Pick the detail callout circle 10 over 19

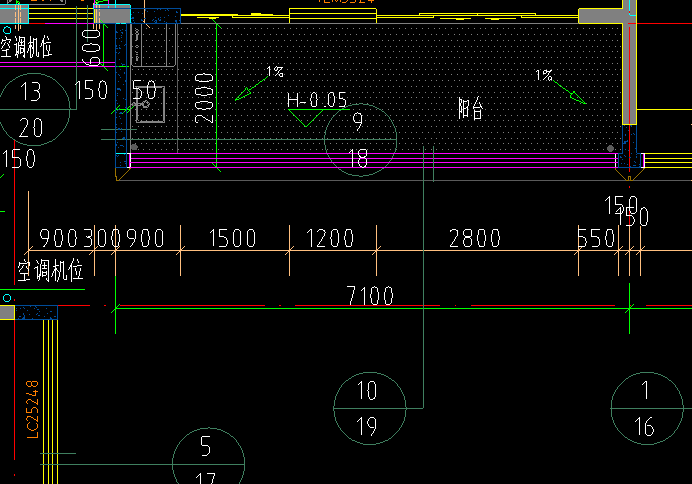point(369,409)
